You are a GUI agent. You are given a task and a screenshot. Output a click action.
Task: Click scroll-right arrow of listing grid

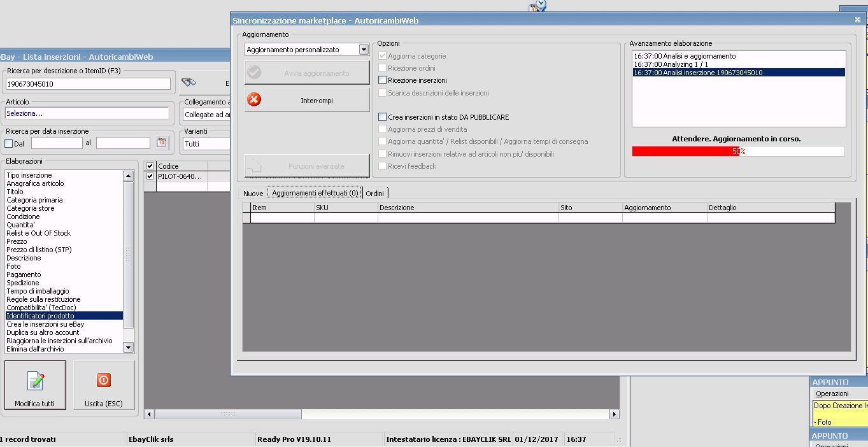(614, 414)
